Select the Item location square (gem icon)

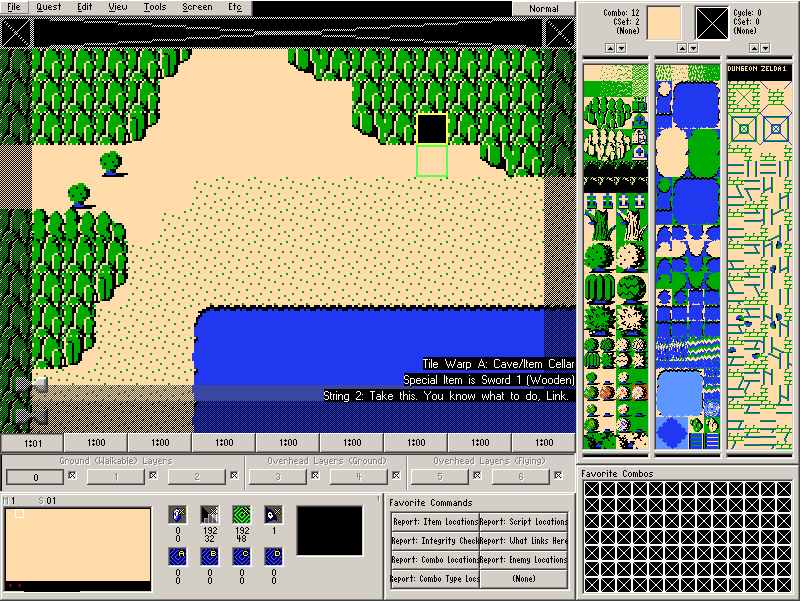tap(178, 514)
